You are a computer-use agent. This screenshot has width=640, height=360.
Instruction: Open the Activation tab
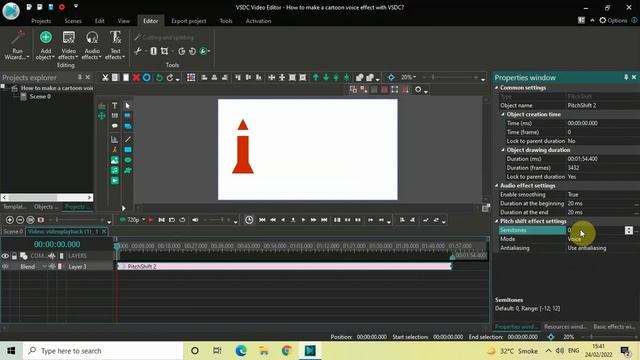click(x=258, y=21)
